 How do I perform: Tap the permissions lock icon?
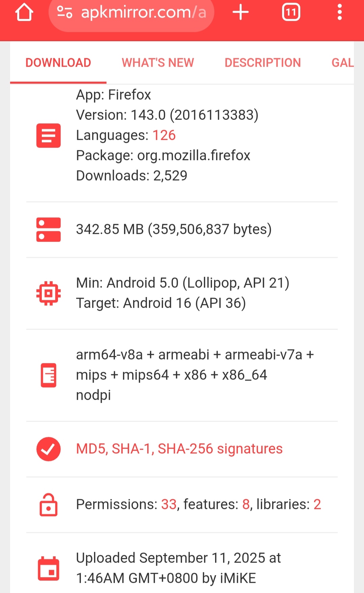(x=49, y=505)
